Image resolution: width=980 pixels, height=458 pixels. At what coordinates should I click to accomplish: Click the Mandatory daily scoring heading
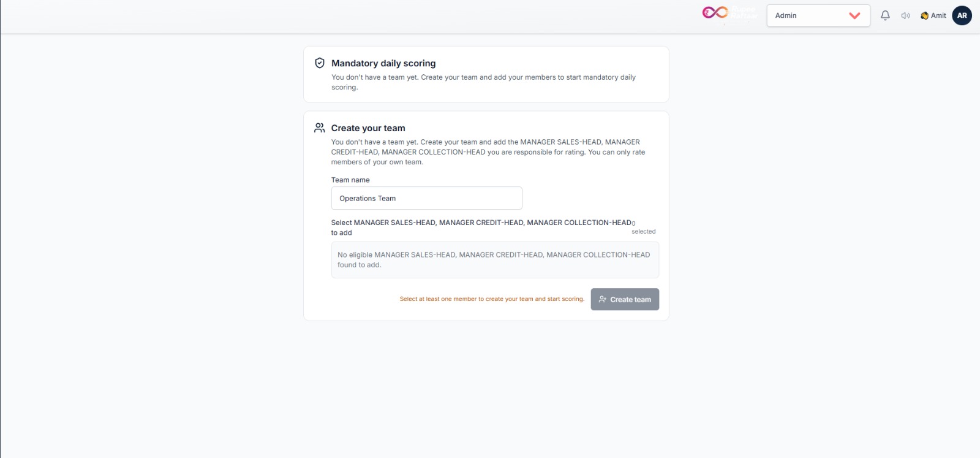383,63
